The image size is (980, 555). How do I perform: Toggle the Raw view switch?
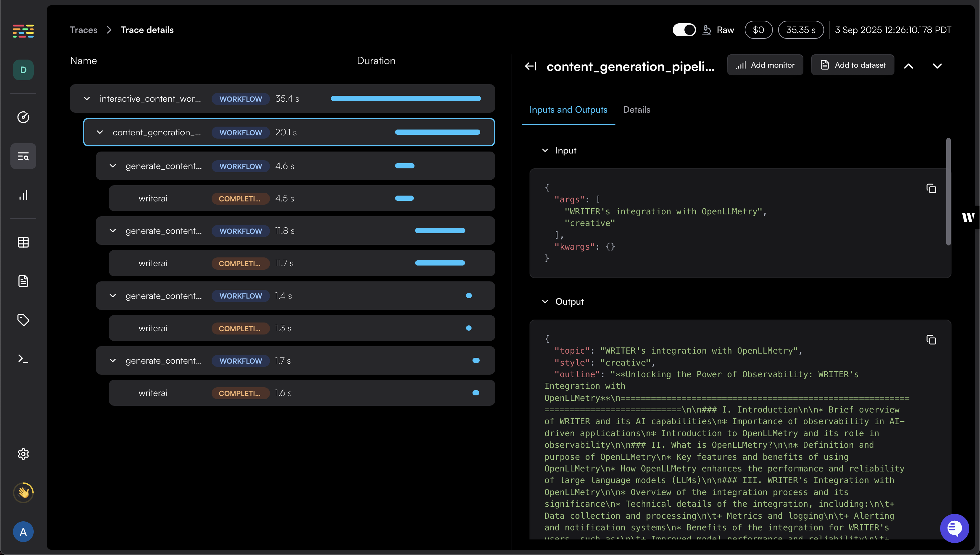(684, 30)
